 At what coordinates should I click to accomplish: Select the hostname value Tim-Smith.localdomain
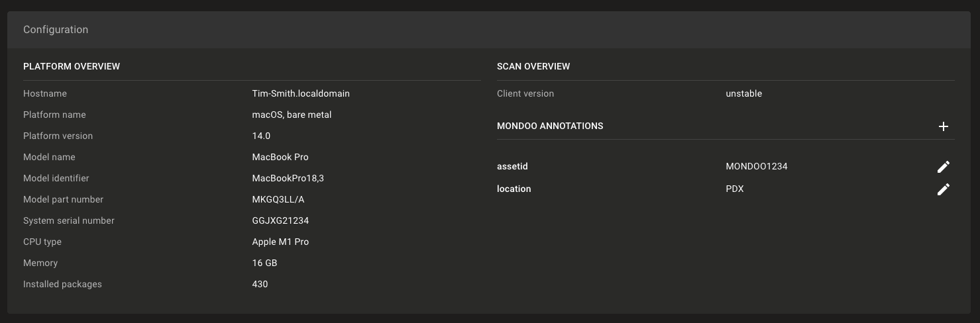pos(301,94)
